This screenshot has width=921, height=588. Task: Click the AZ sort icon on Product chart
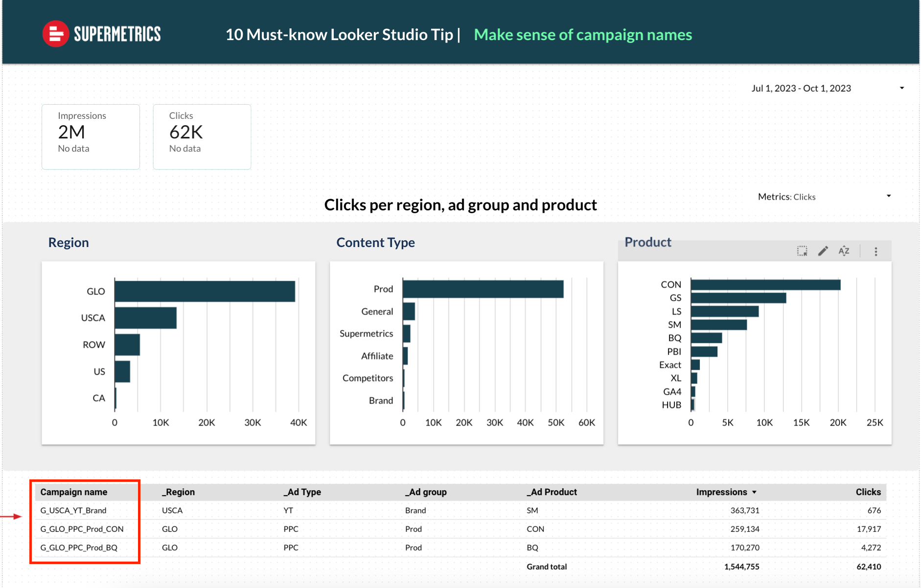[844, 251]
